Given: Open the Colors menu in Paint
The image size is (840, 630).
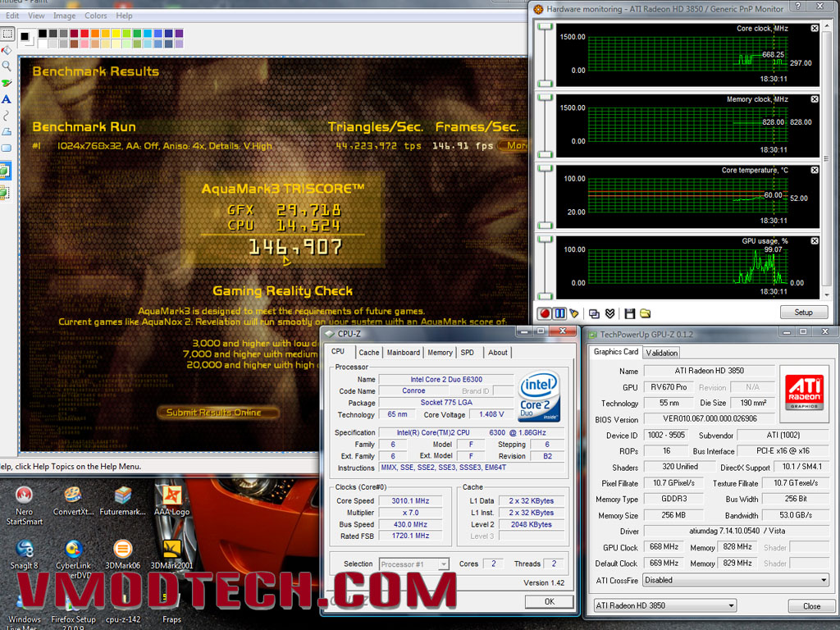Looking at the screenshot, I should 96,16.
